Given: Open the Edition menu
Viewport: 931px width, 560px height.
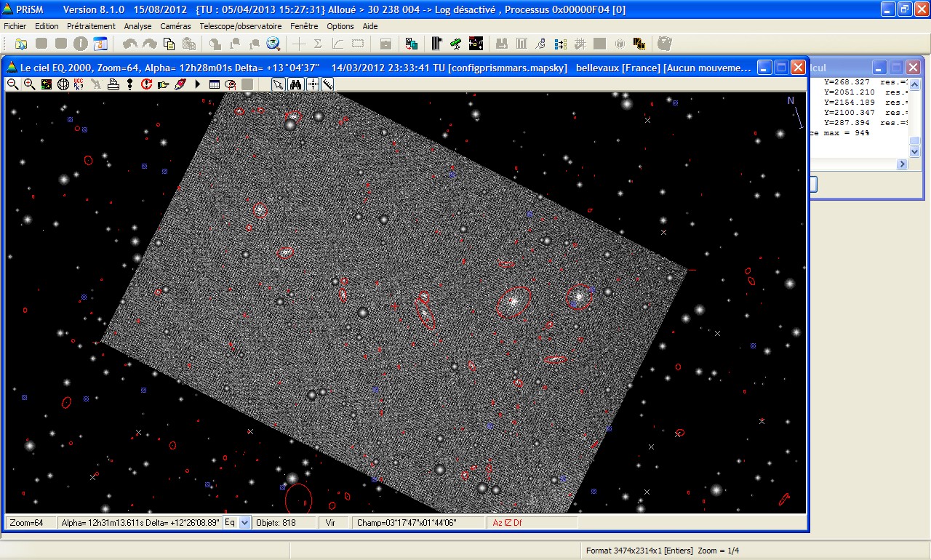Looking at the screenshot, I should (x=47, y=26).
